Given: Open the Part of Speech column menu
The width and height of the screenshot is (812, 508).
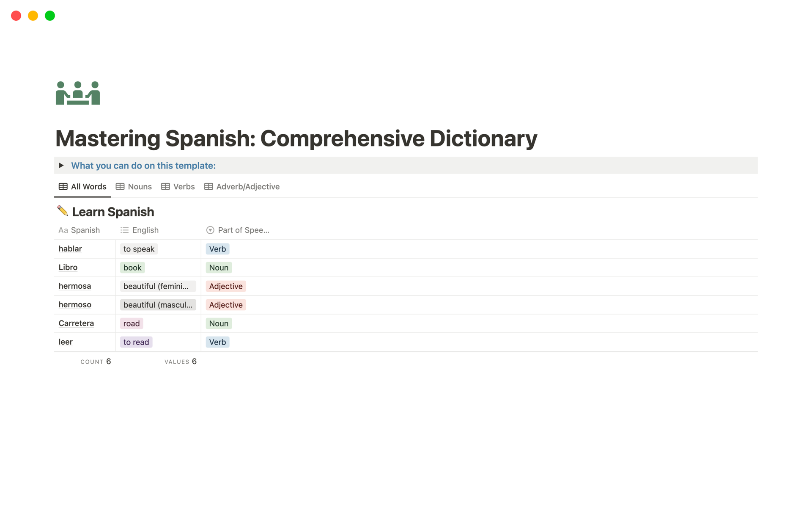Looking at the screenshot, I should click(243, 230).
